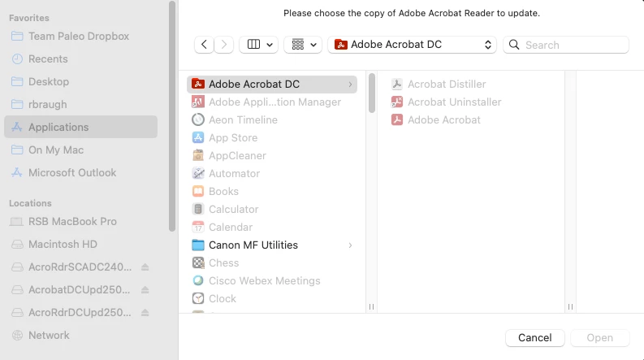Select AcroRdrDCUpd250... volume in sidebar
Viewport: 644px width, 360px height.
tap(80, 312)
